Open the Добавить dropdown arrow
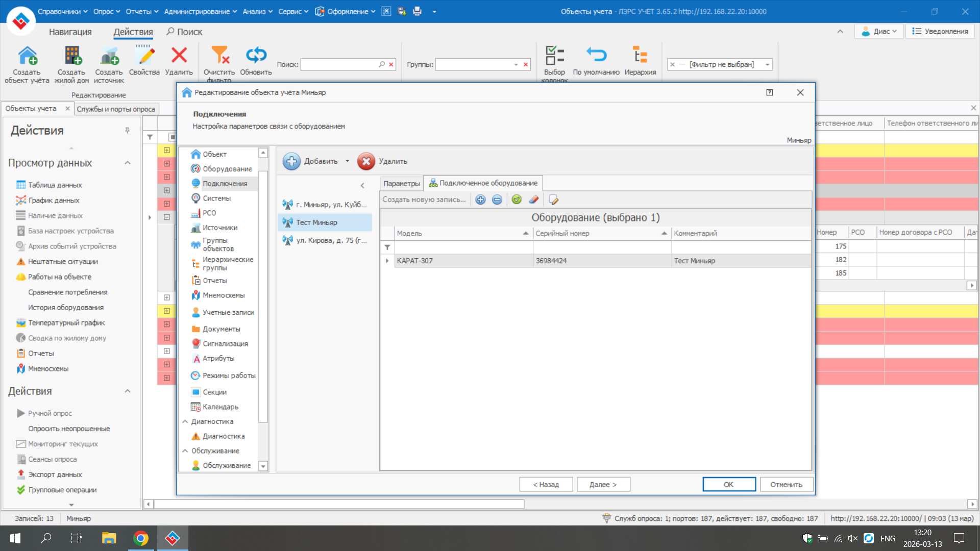 pos(347,161)
